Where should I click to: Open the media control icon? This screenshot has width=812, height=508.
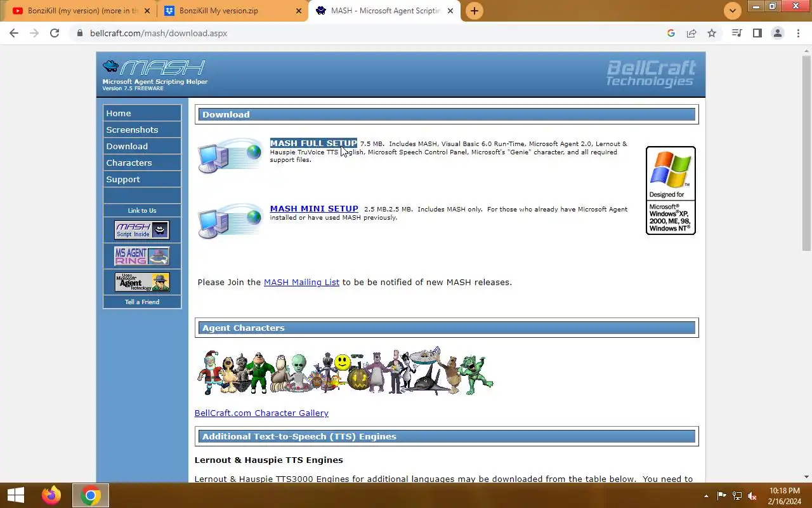point(737,33)
